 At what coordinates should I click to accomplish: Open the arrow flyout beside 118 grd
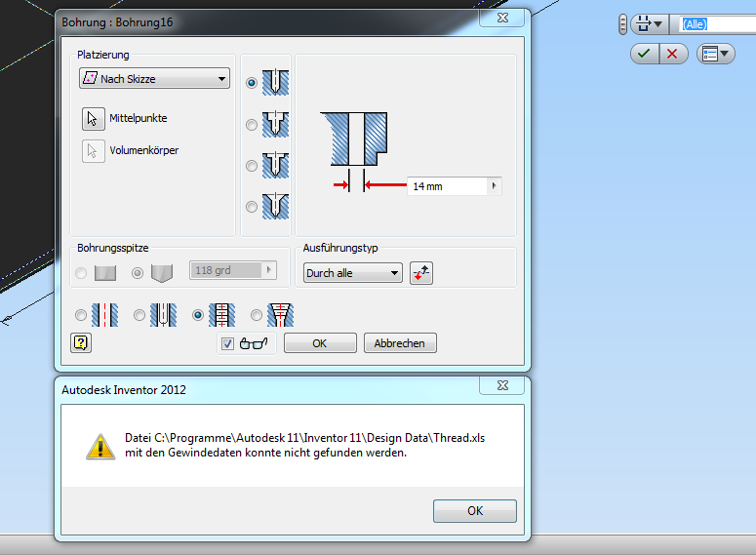(269, 270)
